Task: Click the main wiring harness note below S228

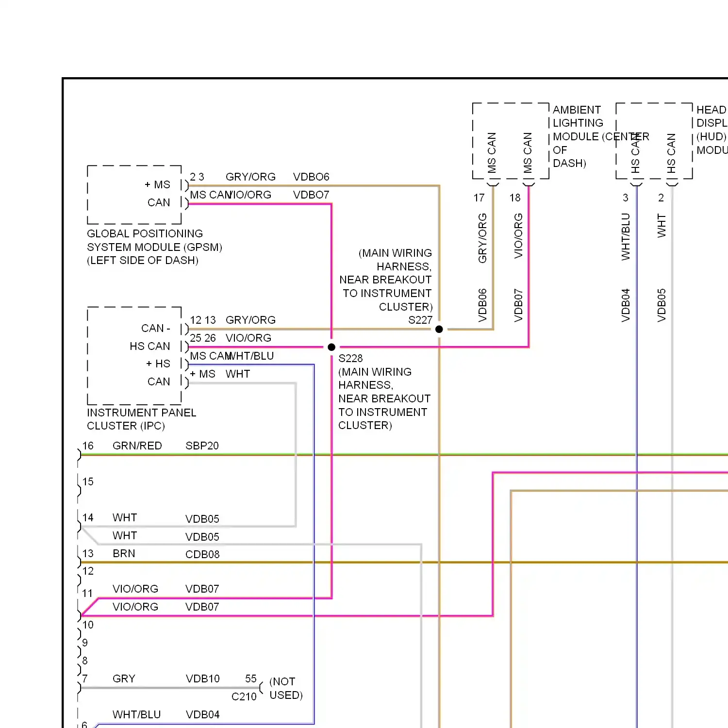Action: [384, 398]
